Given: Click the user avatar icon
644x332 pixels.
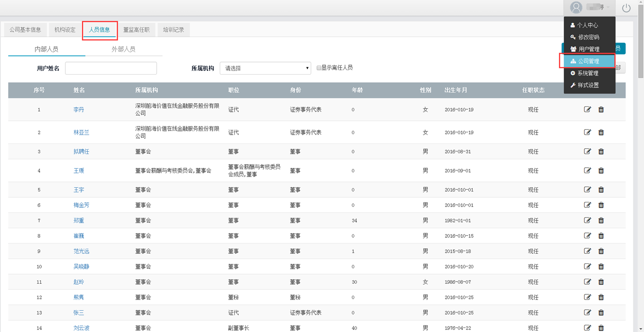Looking at the screenshot, I should pos(576,7).
